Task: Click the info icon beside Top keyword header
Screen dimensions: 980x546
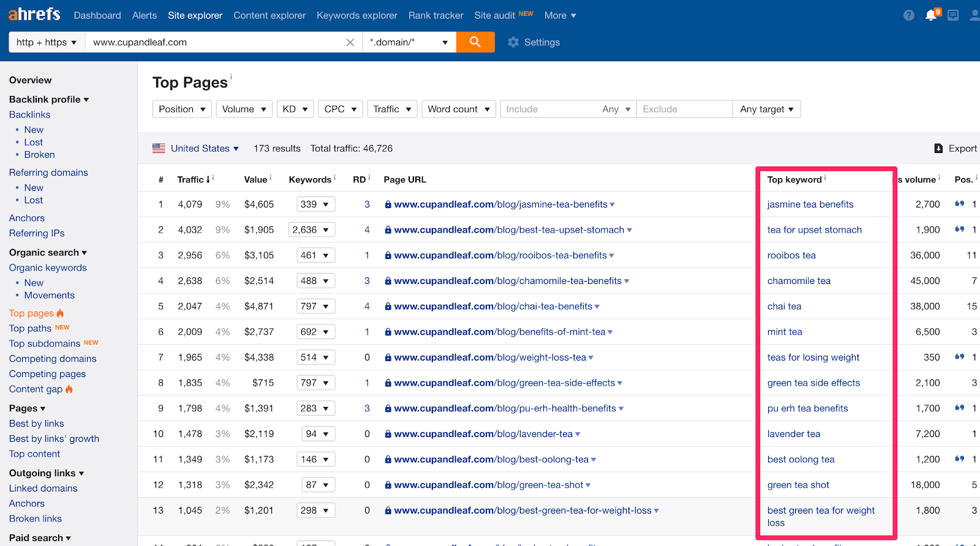Action: click(x=825, y=178)
